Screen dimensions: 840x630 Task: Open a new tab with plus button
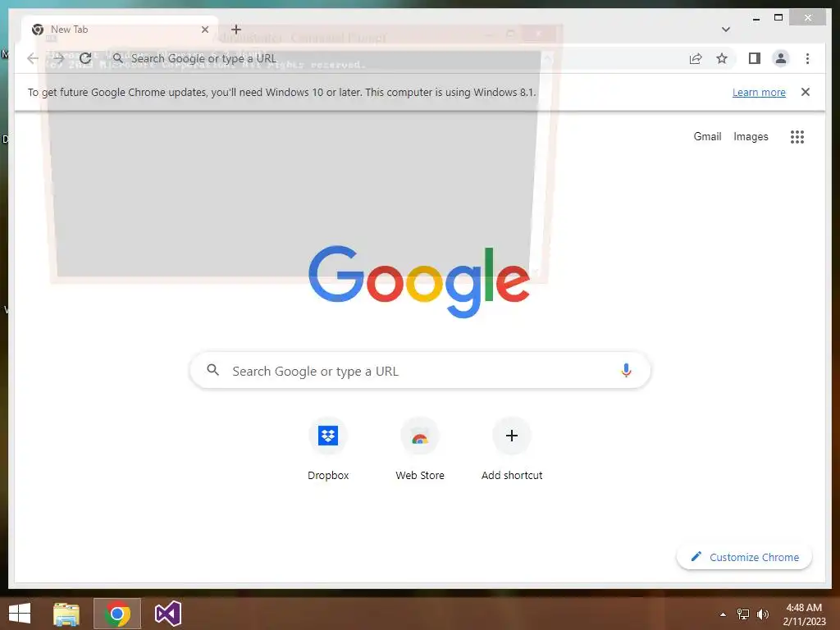pos(235,30)
